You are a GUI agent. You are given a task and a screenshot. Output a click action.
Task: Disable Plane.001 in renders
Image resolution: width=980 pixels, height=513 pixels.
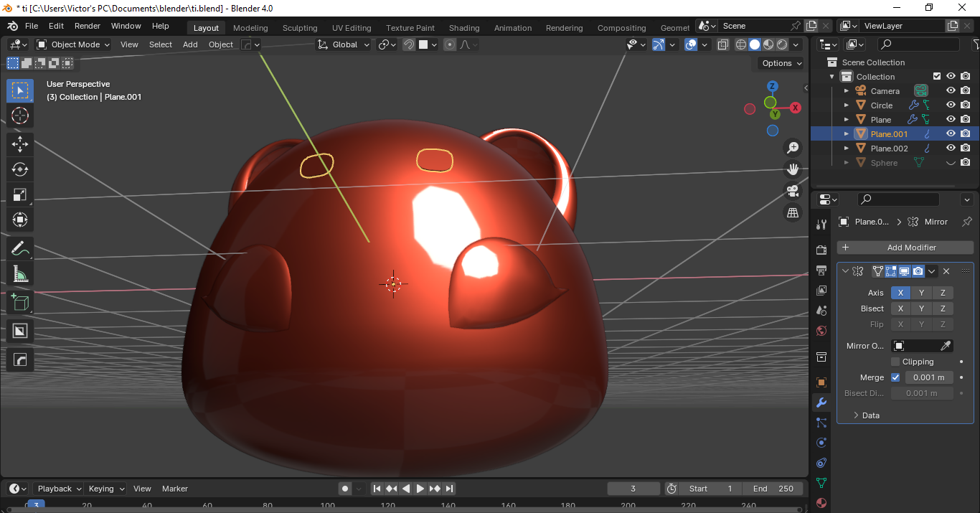(966, 134)
